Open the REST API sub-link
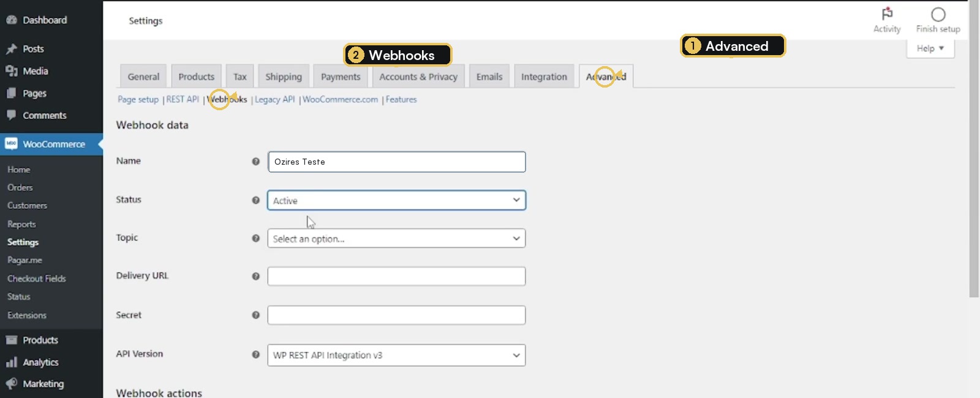The height and width of the screenshot is (398, 980). point(183,99)
